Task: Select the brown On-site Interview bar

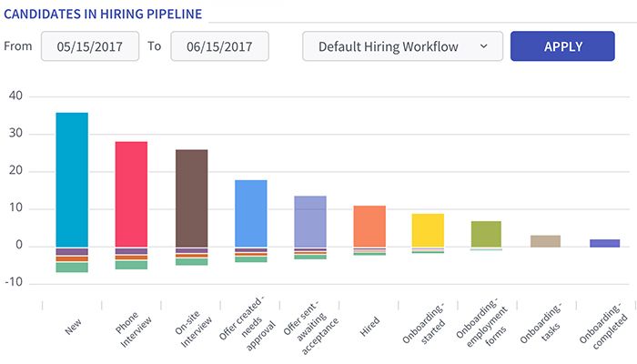Action: (191, 197)
